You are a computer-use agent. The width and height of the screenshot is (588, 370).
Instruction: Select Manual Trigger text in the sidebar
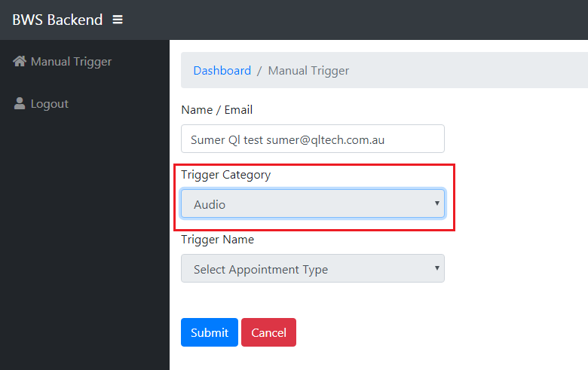(71, 62)
